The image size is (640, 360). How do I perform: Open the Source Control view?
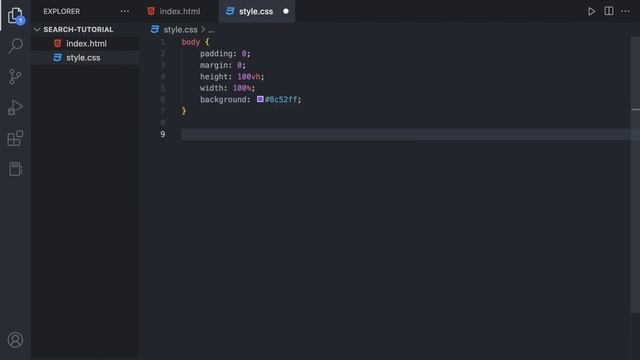[16, 76]
